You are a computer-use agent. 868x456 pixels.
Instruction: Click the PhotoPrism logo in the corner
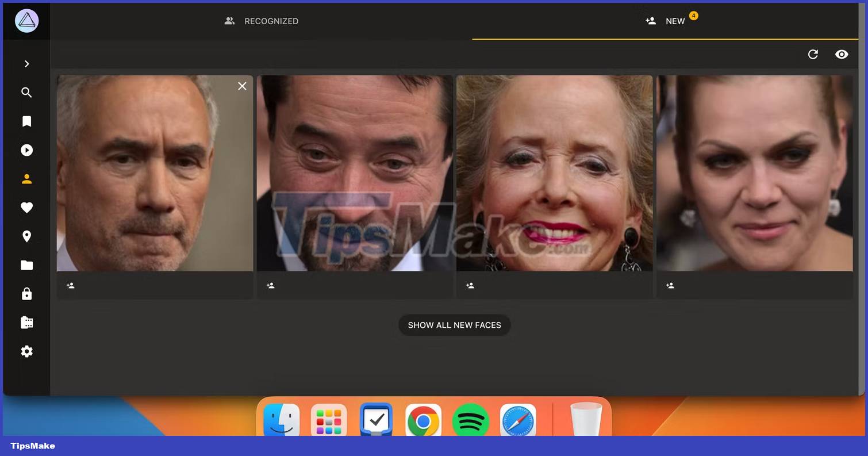tap(26, 20)
